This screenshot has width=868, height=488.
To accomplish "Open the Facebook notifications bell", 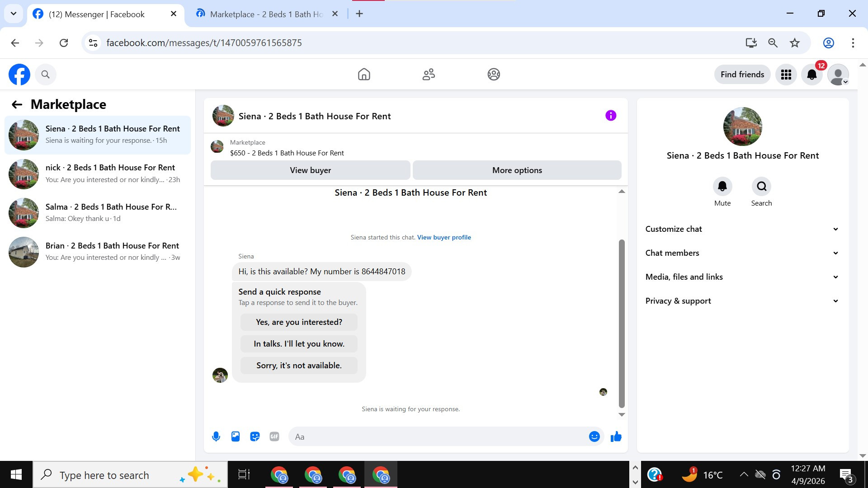I will (x=812, y=75).
